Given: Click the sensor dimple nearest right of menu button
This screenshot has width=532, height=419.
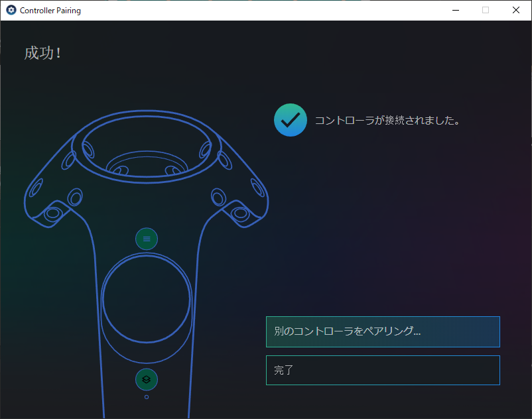Looking at the screenshot, I should click(x=218, y=197).
